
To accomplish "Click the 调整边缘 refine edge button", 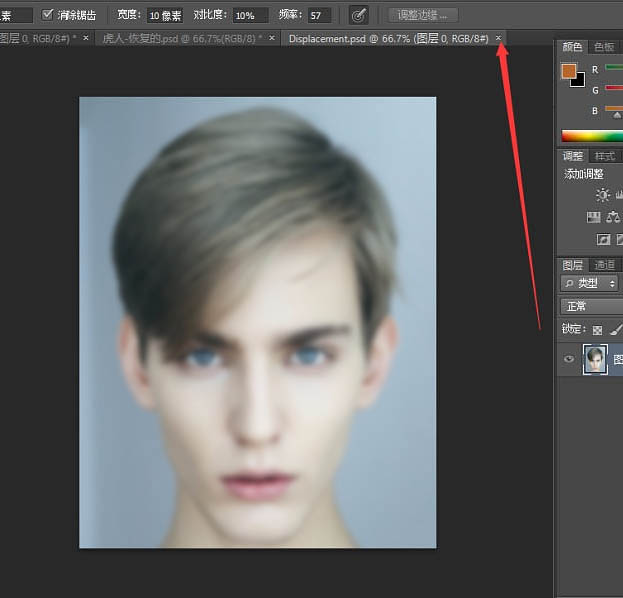I will click(x=423, y=15).
